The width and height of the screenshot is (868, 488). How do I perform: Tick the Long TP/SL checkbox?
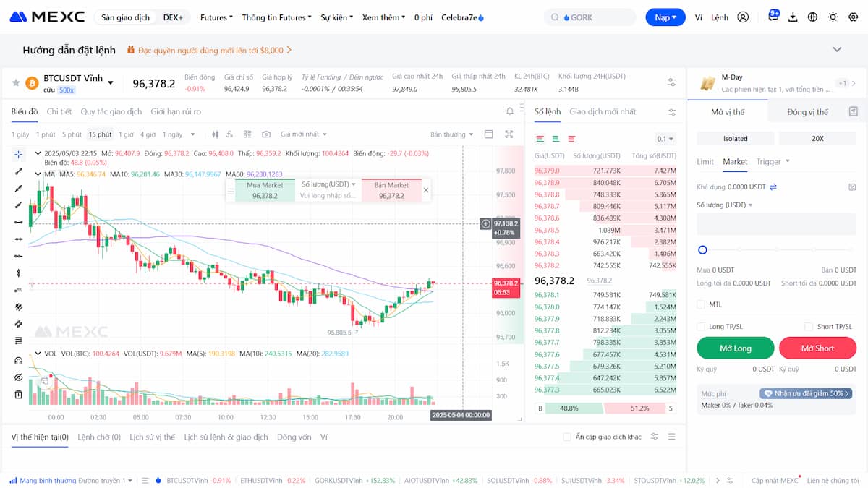click(701, 327)
